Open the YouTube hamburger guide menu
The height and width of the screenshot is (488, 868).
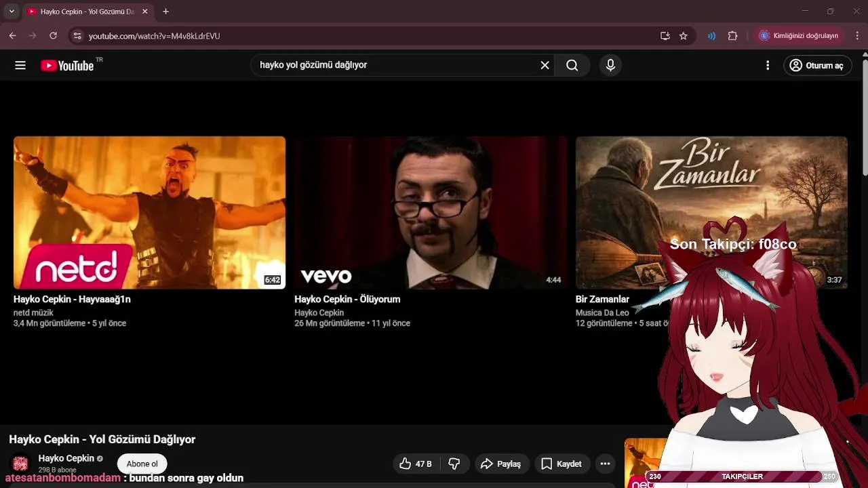pyautogui.click(x=20, y=65)
